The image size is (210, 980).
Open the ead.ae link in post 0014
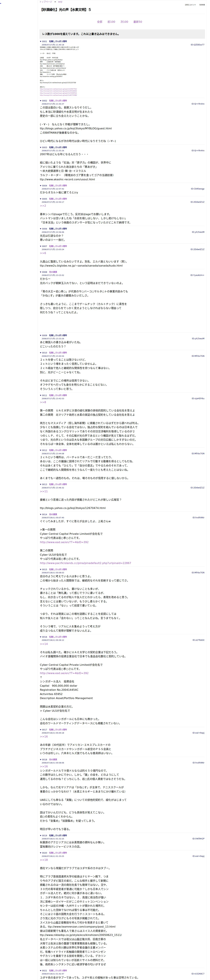pos(64,542)
